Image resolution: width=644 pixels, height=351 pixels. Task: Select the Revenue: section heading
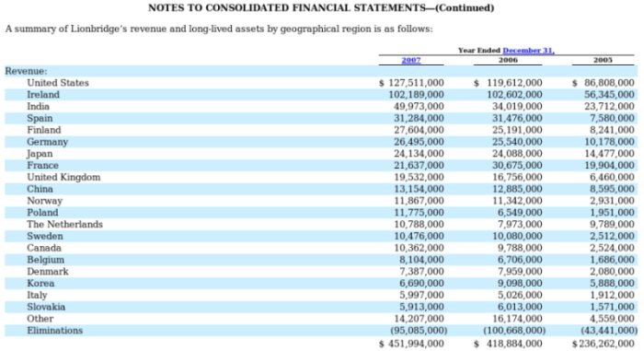pyautogui.click(x=26, y=71)
